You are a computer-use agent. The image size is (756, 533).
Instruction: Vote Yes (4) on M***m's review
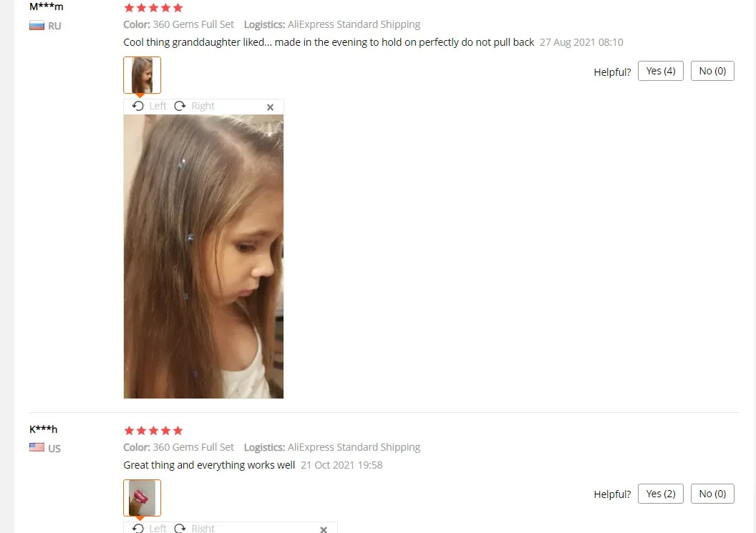pos(661,71)
